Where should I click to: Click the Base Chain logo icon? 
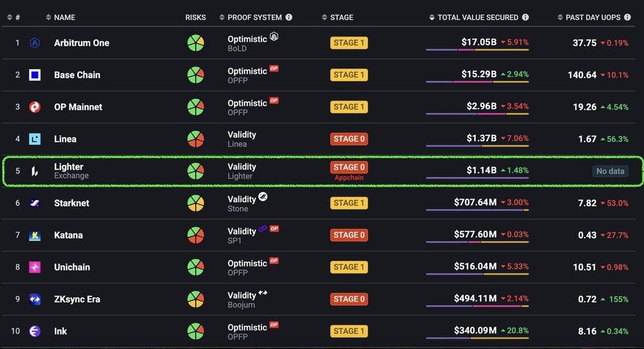tap(35, 75)
